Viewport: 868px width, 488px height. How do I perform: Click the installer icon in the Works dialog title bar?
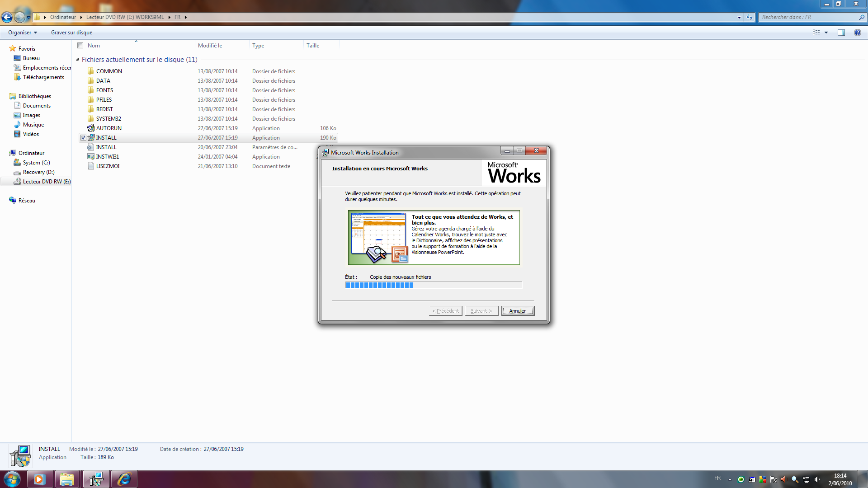(x=325, y=153)
